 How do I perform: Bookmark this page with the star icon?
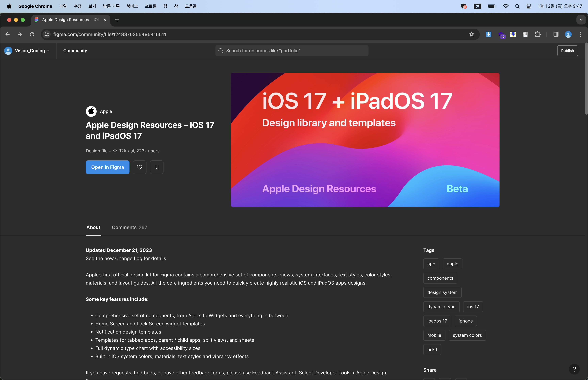pos(471,34)
